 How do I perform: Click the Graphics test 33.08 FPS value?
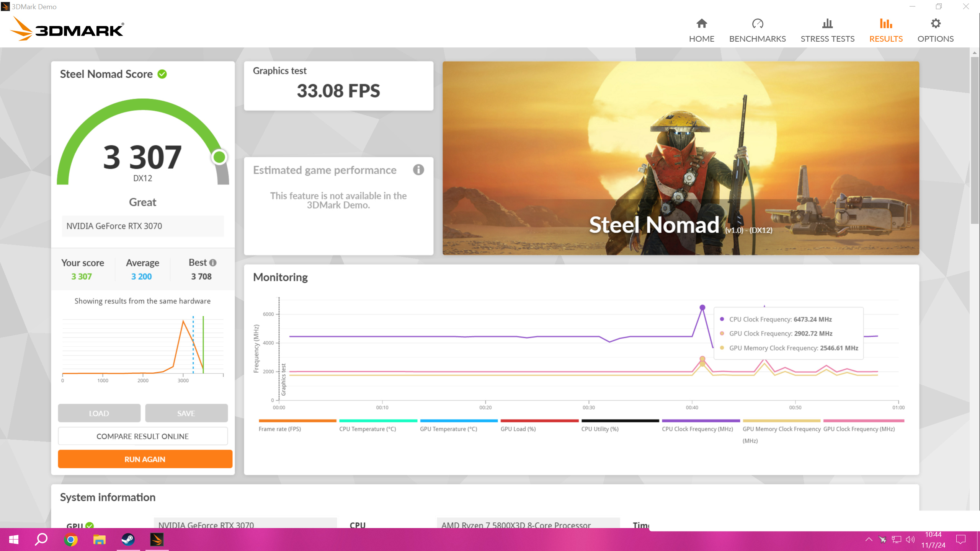[338, 91]
